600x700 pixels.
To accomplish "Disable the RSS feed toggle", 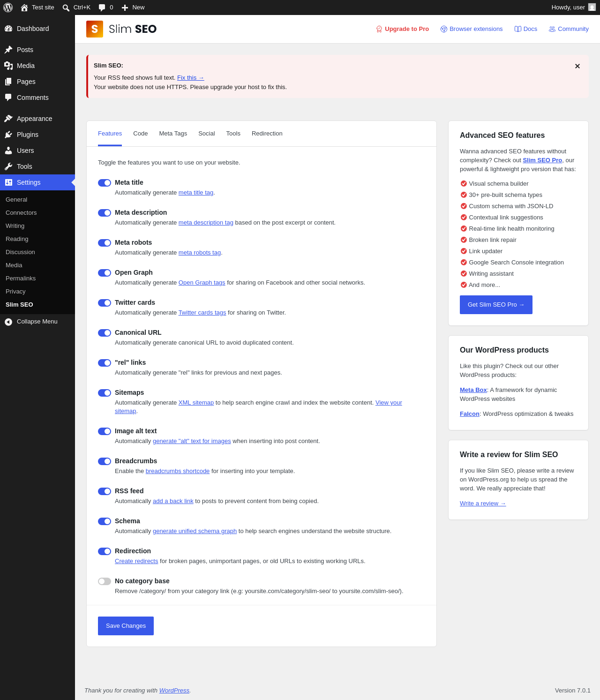I will 105,491.
